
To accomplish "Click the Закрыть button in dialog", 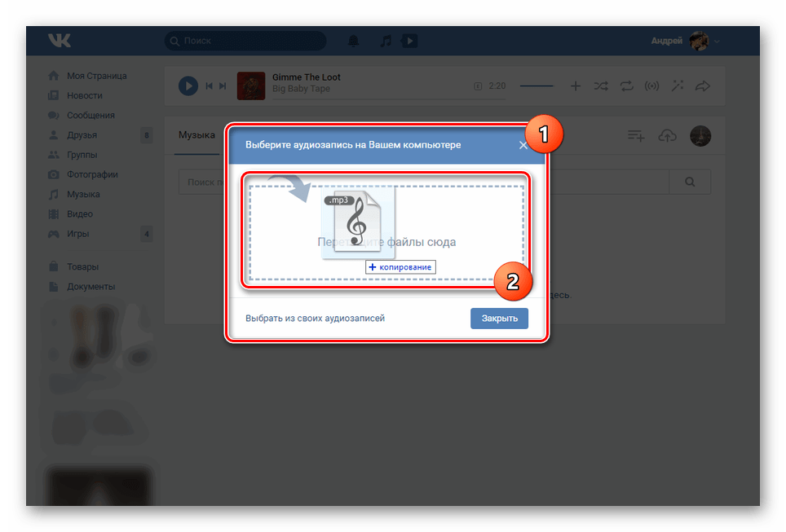I will click(x=499, y=319).
